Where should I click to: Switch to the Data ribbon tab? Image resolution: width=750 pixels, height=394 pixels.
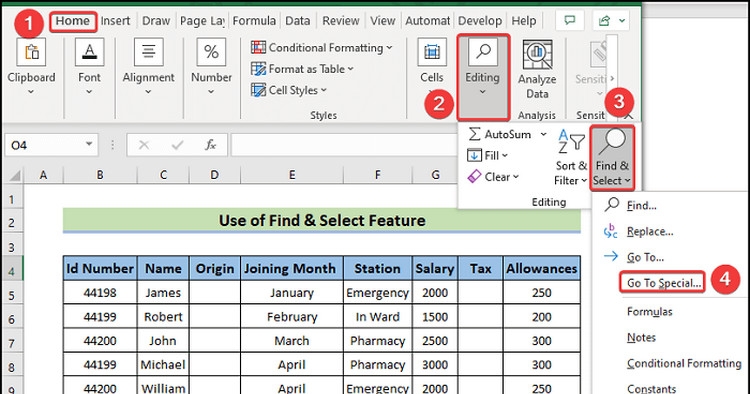[x=298, y=21]
